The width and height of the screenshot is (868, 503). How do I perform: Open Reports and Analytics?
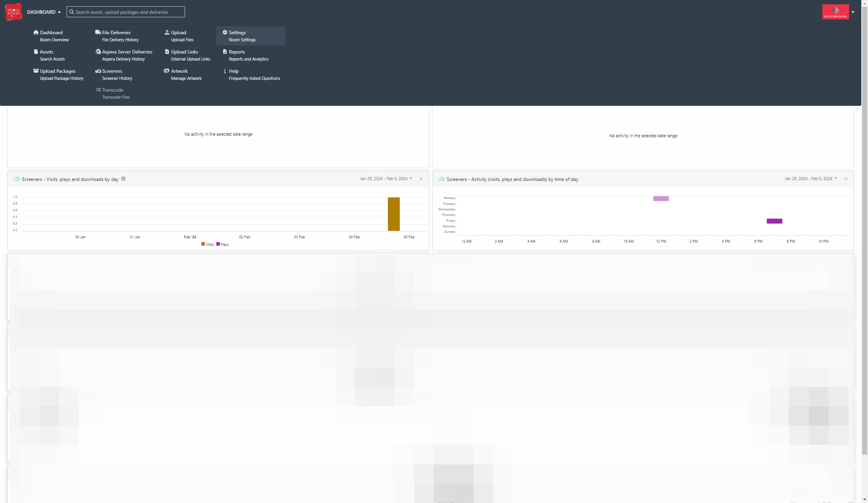tap(248, 59)
